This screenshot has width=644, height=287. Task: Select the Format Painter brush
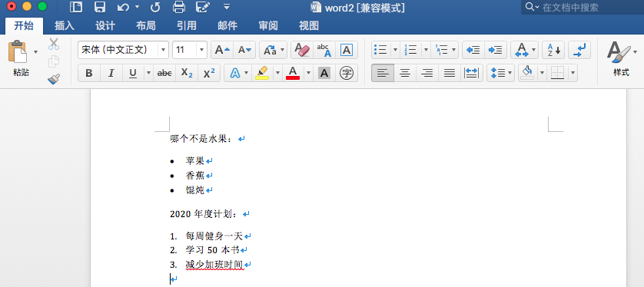tap(54, 79)
